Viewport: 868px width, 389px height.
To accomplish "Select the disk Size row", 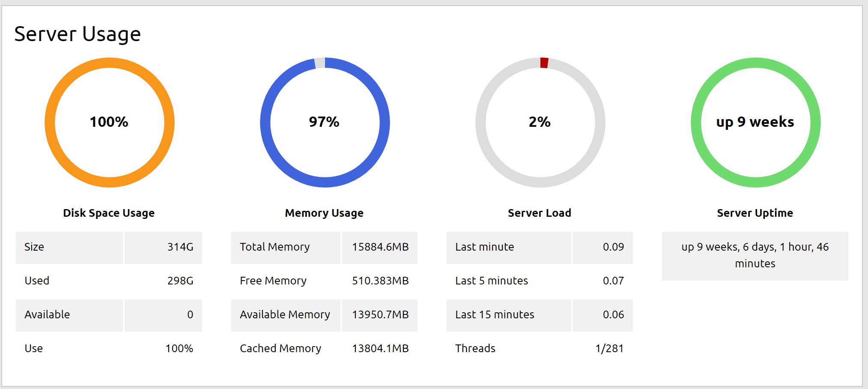I will 109,248.
